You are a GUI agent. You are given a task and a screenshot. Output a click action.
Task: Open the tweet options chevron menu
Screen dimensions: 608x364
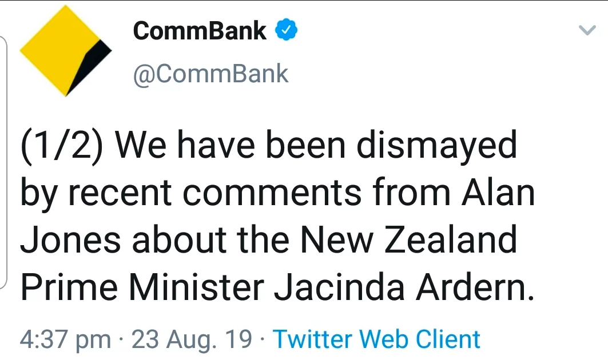pos(588,31)
